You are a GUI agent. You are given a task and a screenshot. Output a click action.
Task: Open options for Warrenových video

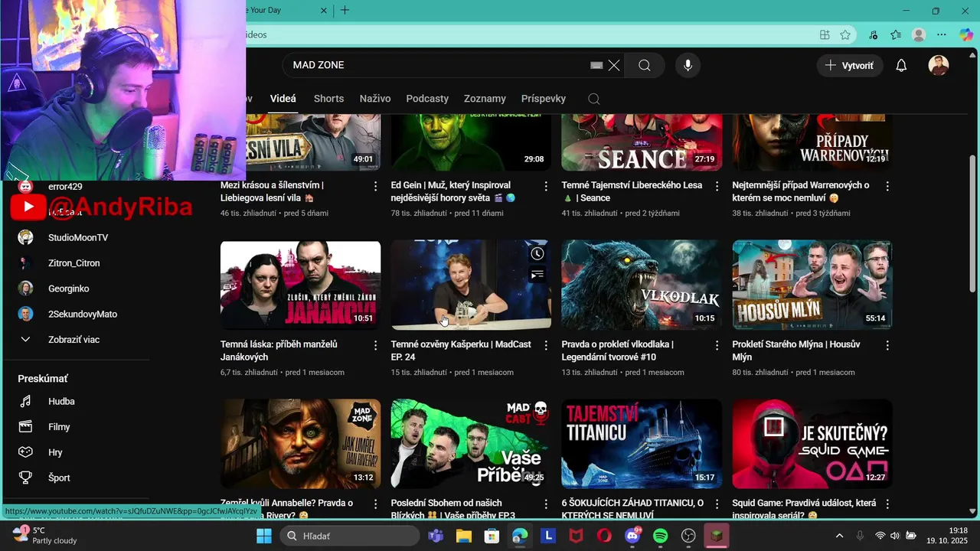tap(887, 186)
